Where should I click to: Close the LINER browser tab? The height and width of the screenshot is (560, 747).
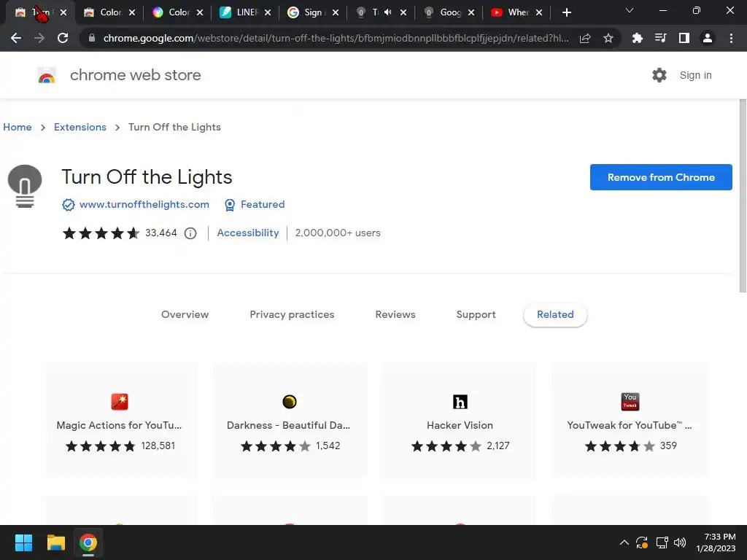(268, 12)
